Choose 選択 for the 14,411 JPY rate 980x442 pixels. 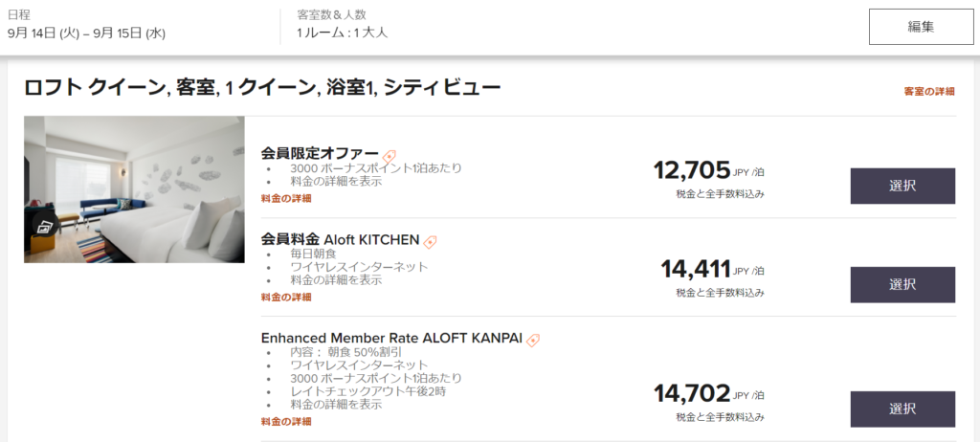902,284
